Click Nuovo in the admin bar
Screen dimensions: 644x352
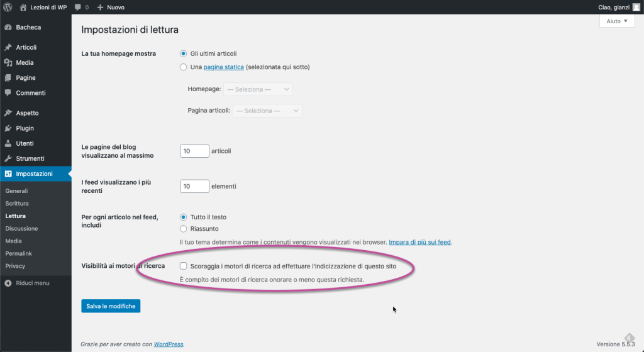116,8
